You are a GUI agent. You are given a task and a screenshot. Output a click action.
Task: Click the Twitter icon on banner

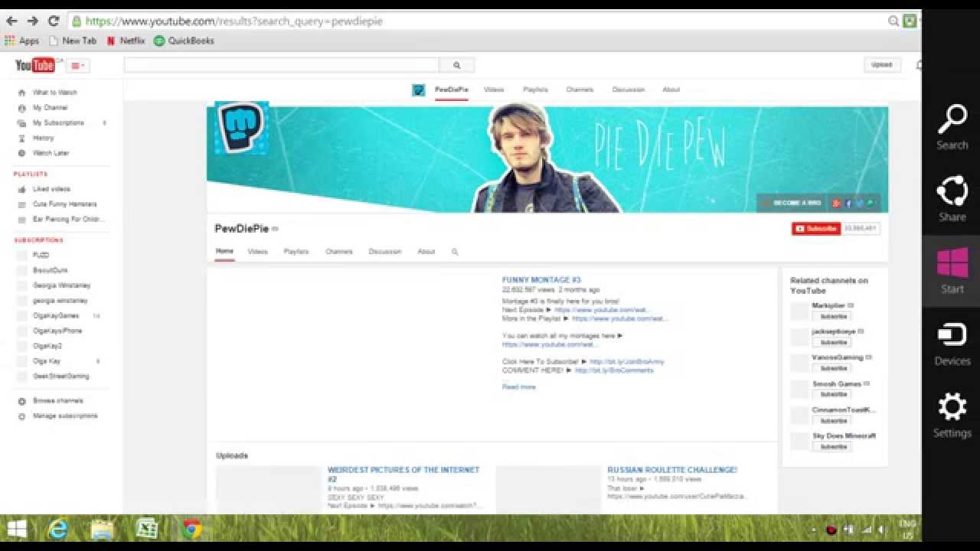[x=859, y=204]
